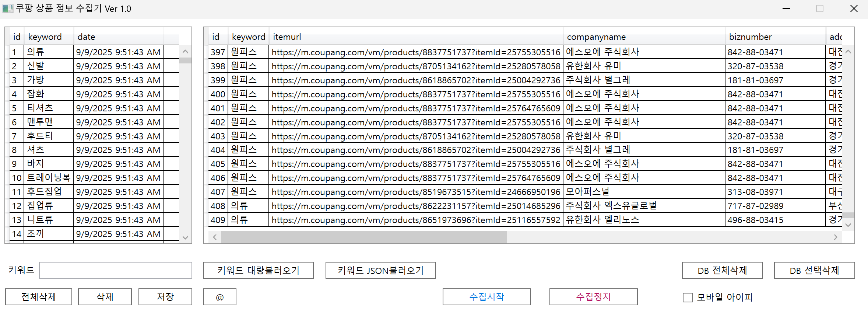Click scroll up arrow in keyword list
This screenshot has width=868, height=316.
(185, 52)
